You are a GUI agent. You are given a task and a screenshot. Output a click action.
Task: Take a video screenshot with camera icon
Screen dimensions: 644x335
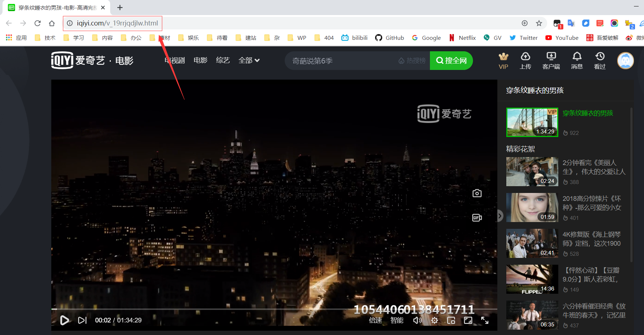click(477, 193)
